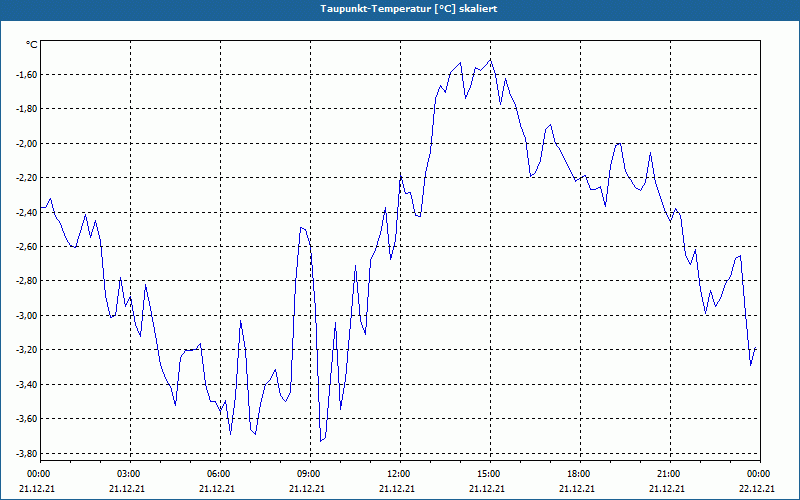
Task: Select the -3,20 y-axis label
Action: click(27, 349)
